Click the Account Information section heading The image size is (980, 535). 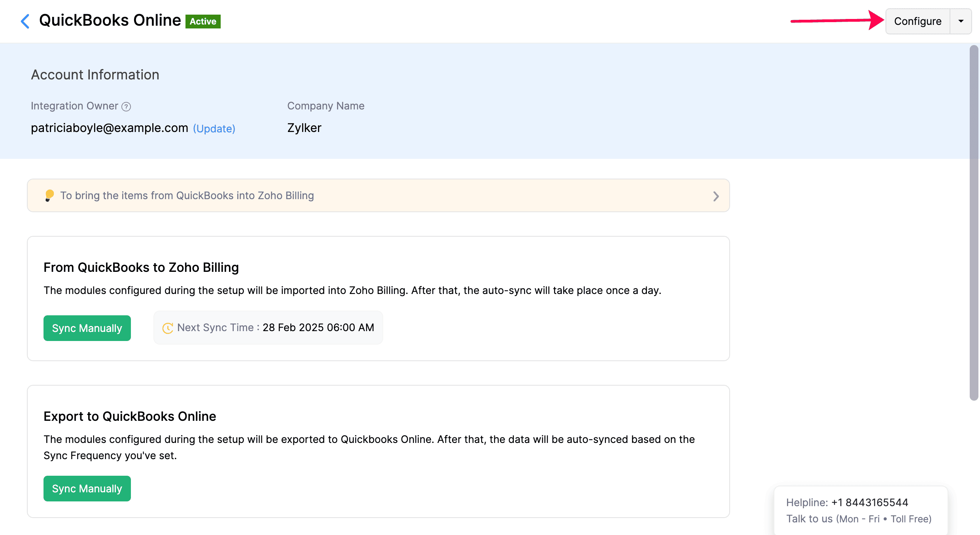[95, 74]
